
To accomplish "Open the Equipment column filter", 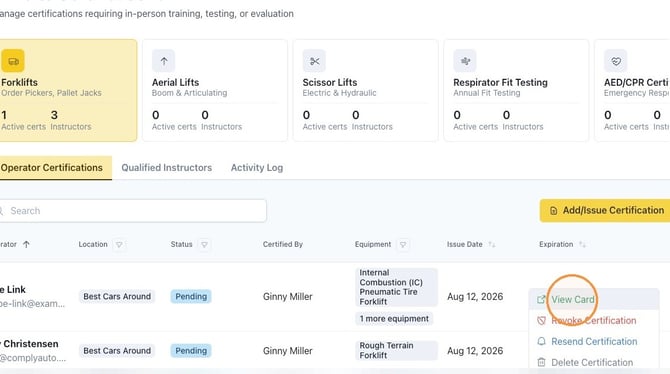I will point(403,244).
